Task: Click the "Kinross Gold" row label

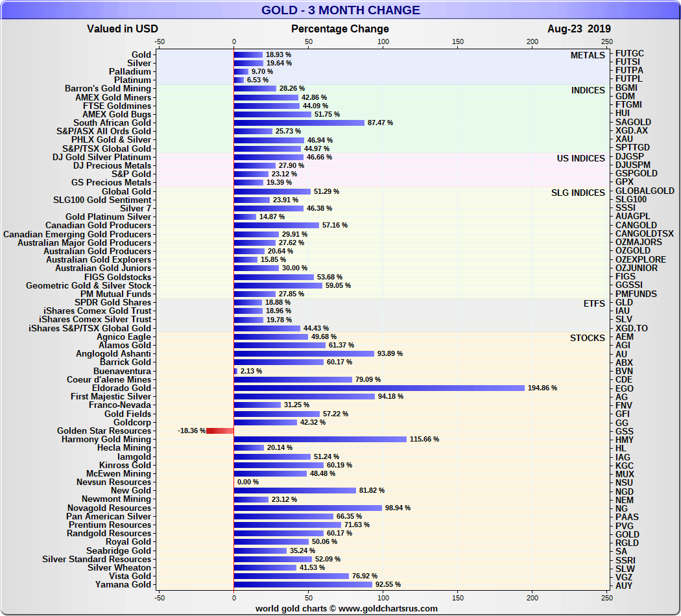Action: coord(125,466)
